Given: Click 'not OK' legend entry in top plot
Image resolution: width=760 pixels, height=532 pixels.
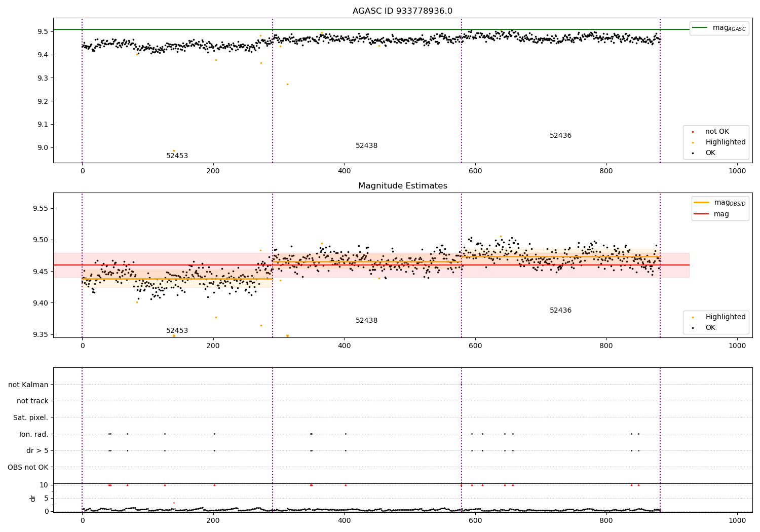Looking at the screenshot, I should tap(716, 132).
